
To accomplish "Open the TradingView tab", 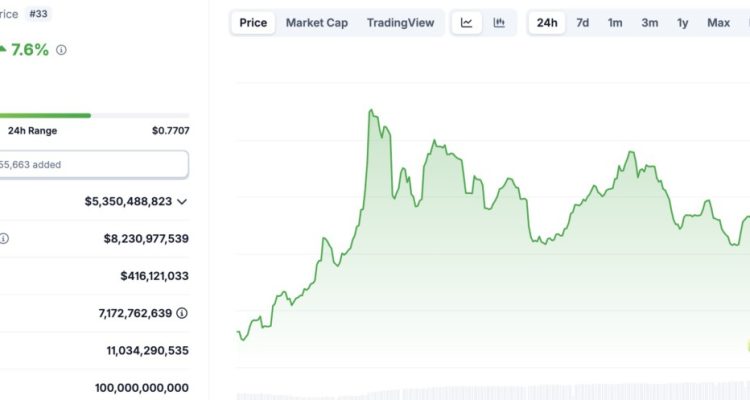I will 400,22.
